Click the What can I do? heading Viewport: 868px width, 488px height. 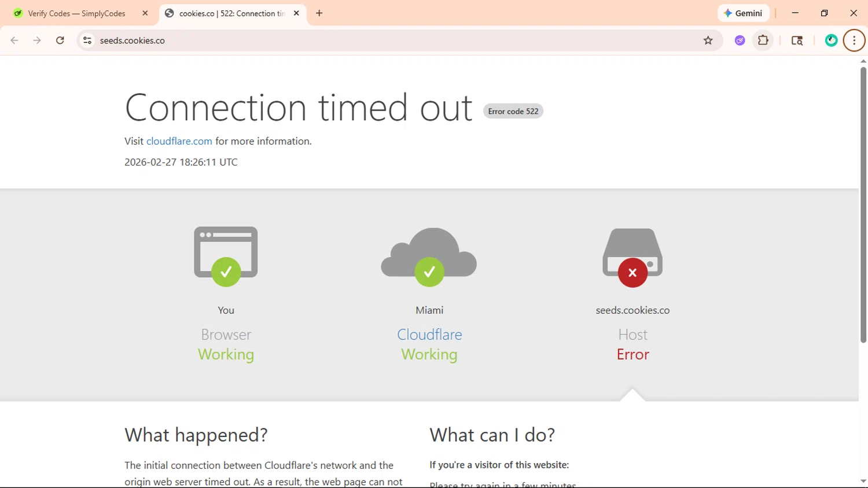(492, 435)
